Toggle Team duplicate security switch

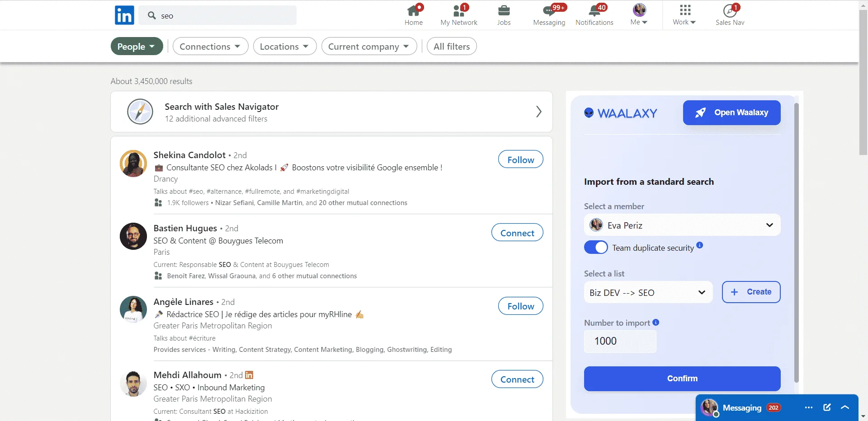(596, 248)
